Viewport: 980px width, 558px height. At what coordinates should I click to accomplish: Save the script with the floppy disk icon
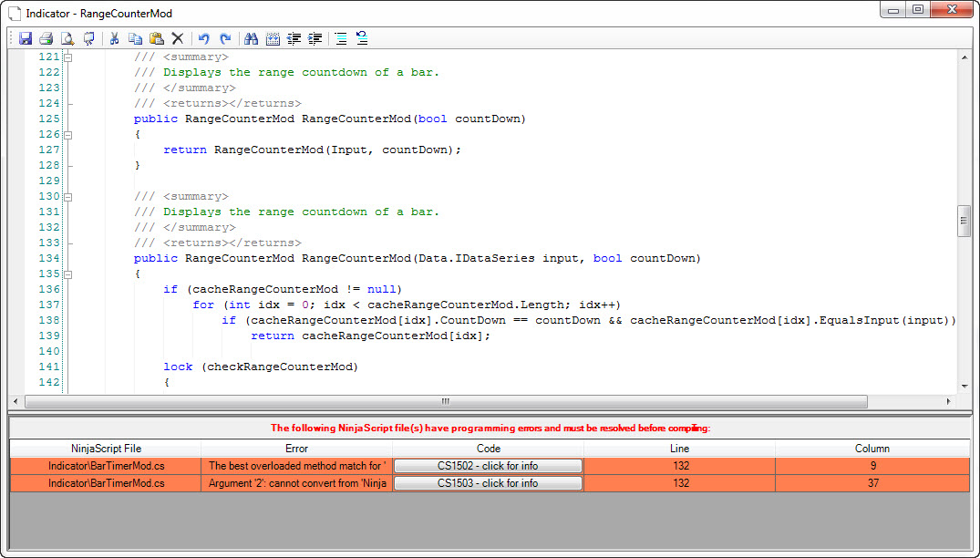coord(25,38)
